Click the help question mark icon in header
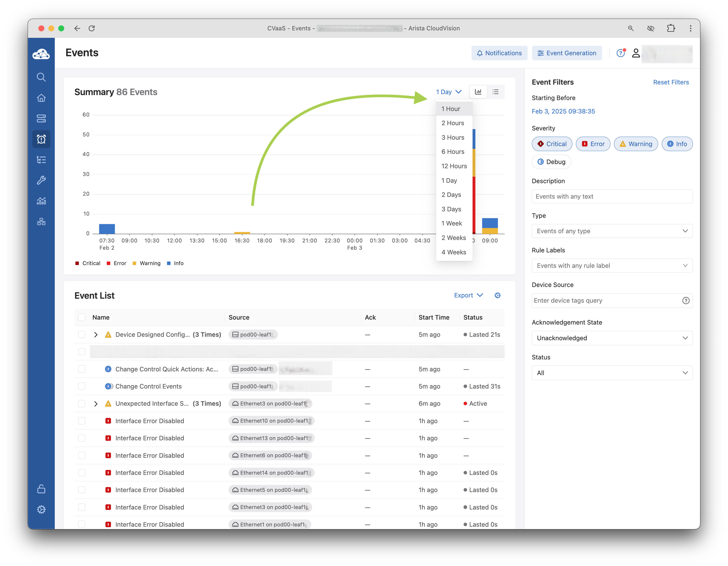 pos(620,53)
